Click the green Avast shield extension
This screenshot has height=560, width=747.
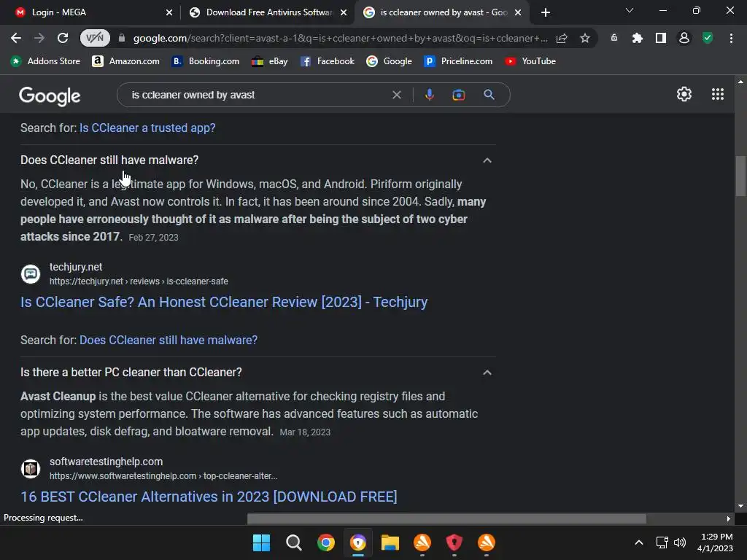[x=708, y=38]
